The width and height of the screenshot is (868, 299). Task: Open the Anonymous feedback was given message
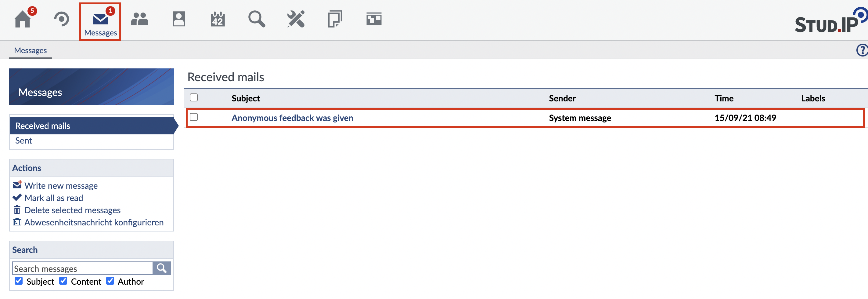click(x=292, y=118)
